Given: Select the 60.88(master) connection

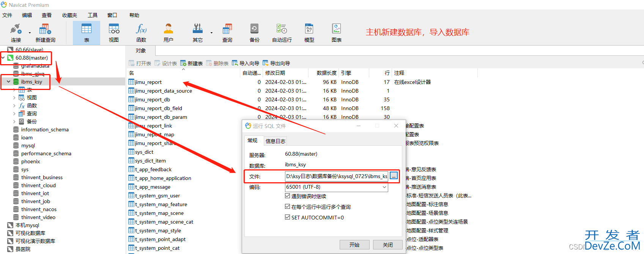Looking at the screenshot, I should 31,58.
